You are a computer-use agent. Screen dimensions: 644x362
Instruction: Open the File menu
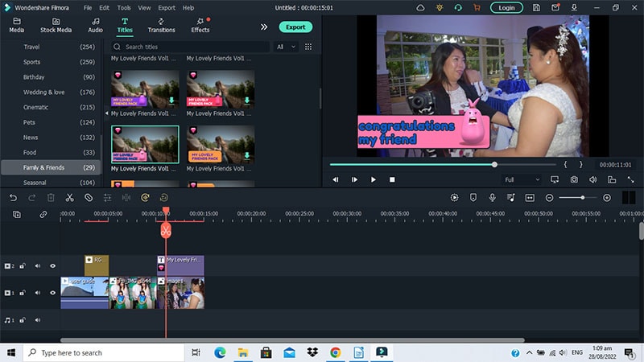click(x=88, y=8)
